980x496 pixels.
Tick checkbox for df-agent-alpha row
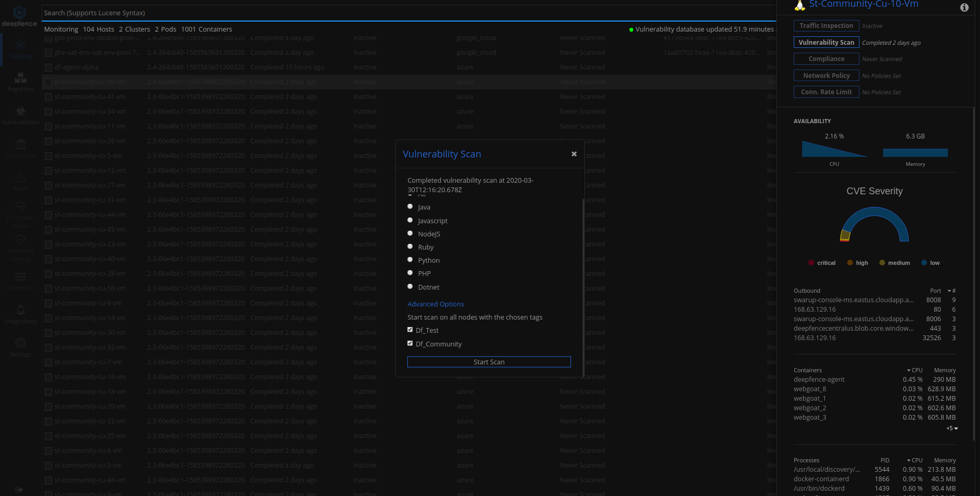pyautogui.click(x=48, y=67)
